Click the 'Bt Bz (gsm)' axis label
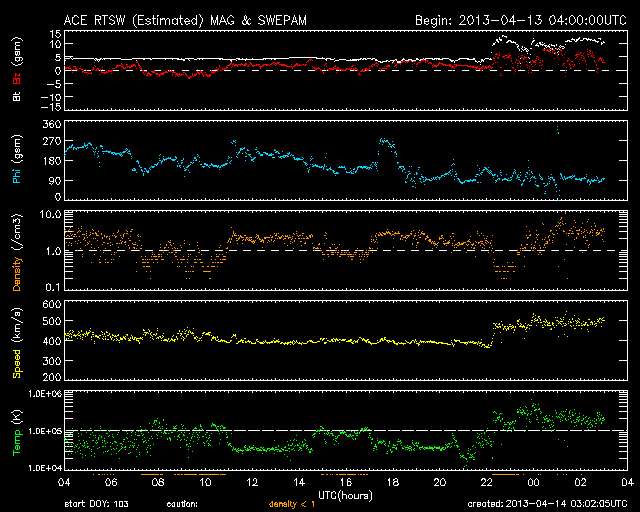Image resolution: width=640 pixels, height=512 pixels. (17, 69)
